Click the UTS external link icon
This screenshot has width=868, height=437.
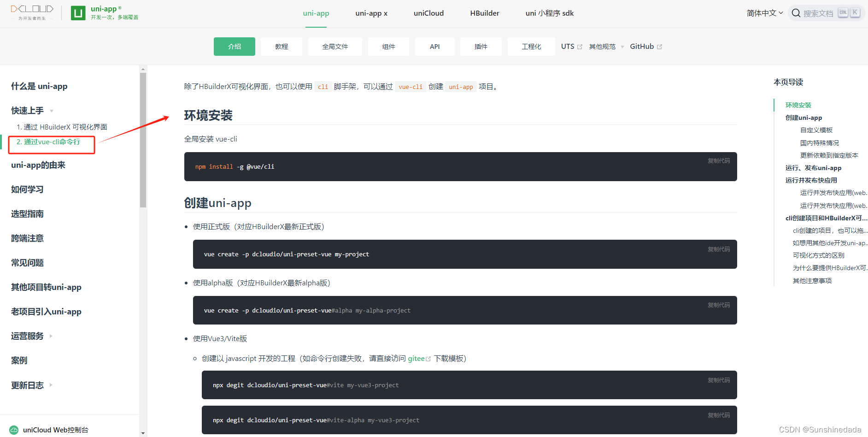click(580, 47)
